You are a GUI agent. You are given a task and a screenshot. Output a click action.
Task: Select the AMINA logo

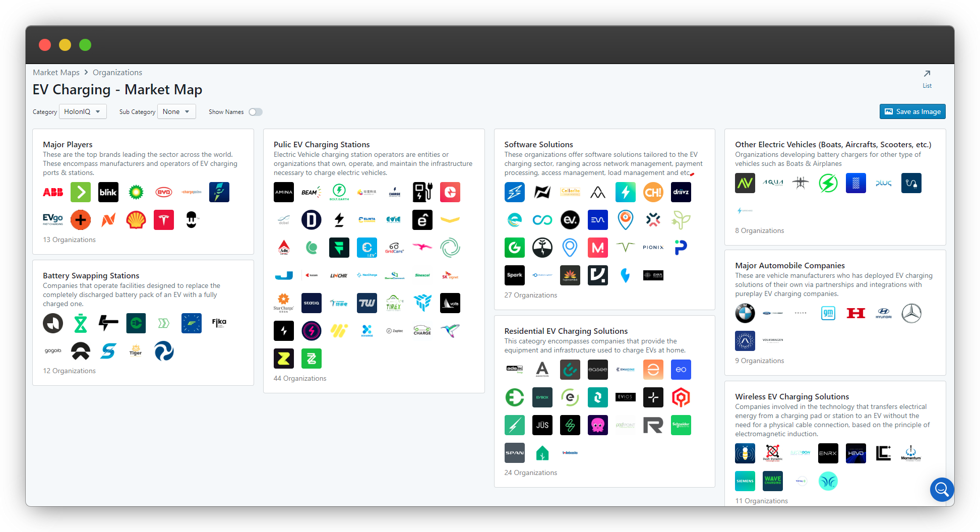click(284, 192)
